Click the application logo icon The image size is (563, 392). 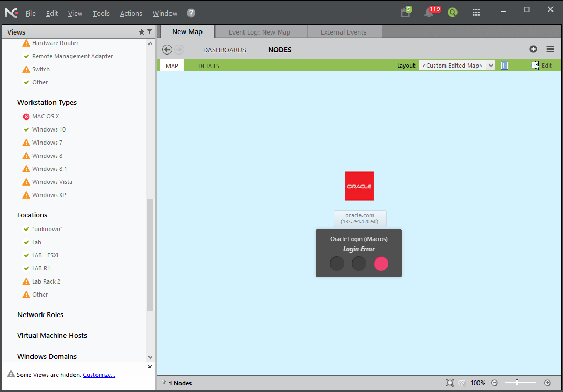(x=12, y=13)
